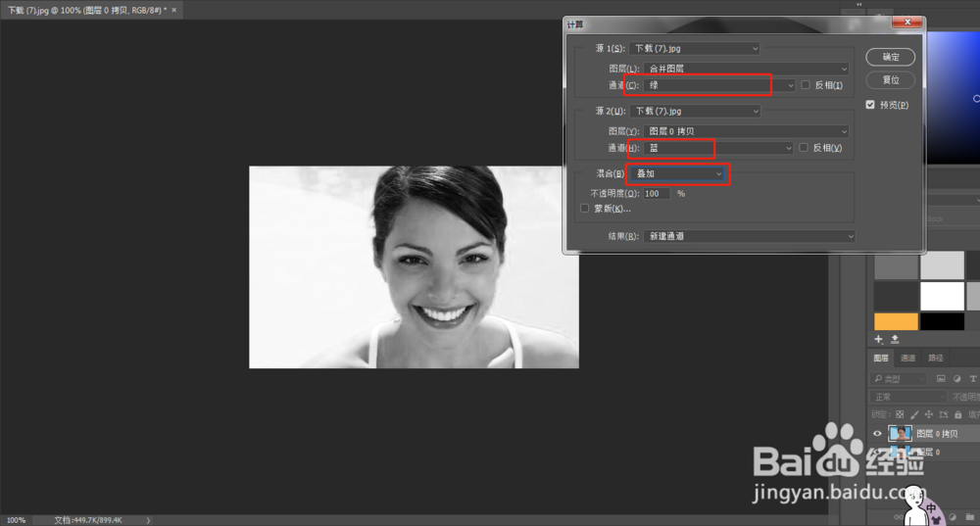980x526 pixels.
Task: Switch to the 通道 panel tab
Action: coord(908,358)
